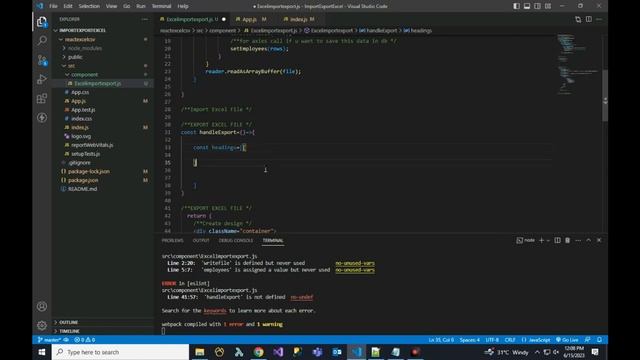Open the Accounts icon in activity bar
The height and width of the screenshot is (360, 640).
(42, 306)
